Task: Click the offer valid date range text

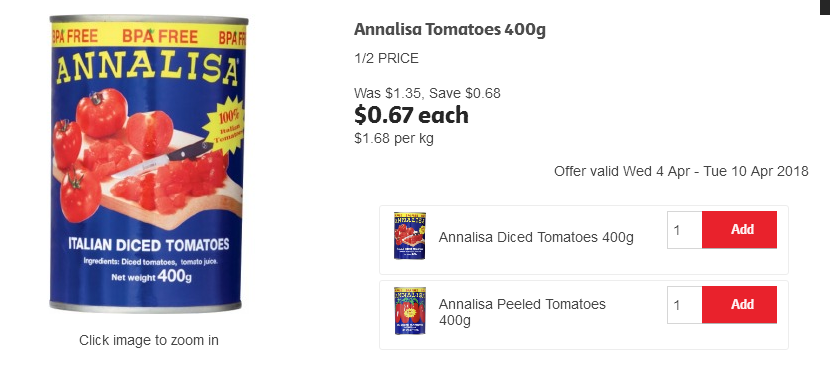Action: (x=681, y=171)
